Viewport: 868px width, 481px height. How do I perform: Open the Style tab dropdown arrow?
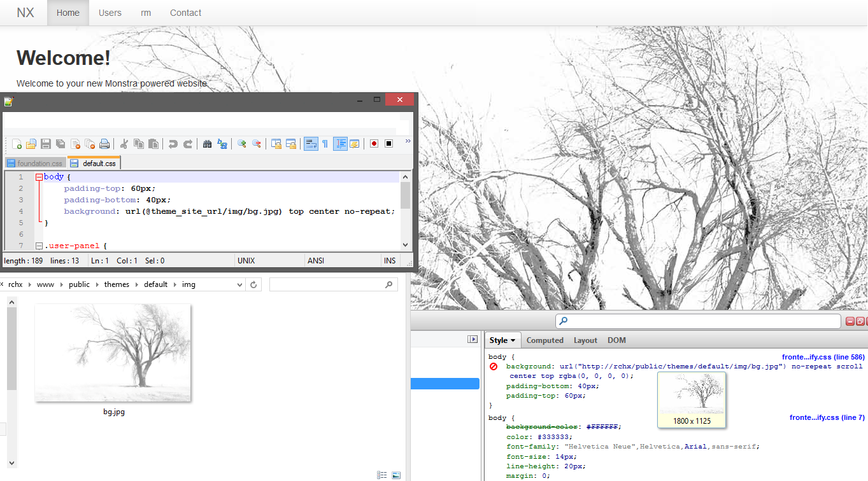[513, 340]
